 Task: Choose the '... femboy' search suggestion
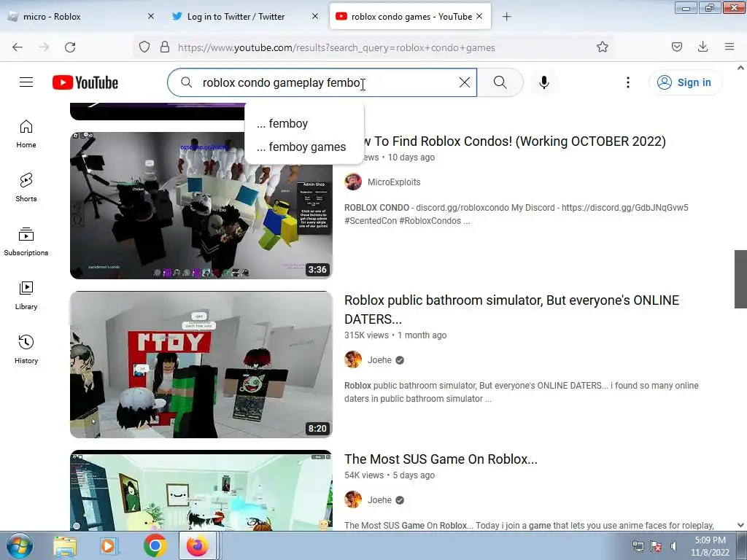pos(304,123)
